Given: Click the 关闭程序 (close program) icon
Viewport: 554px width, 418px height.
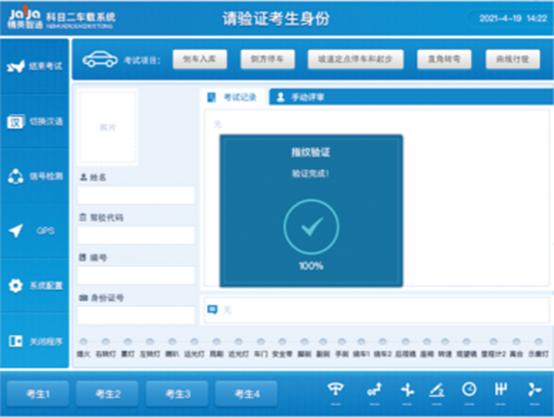Looking at the screenshot, I should click(16, 341).
